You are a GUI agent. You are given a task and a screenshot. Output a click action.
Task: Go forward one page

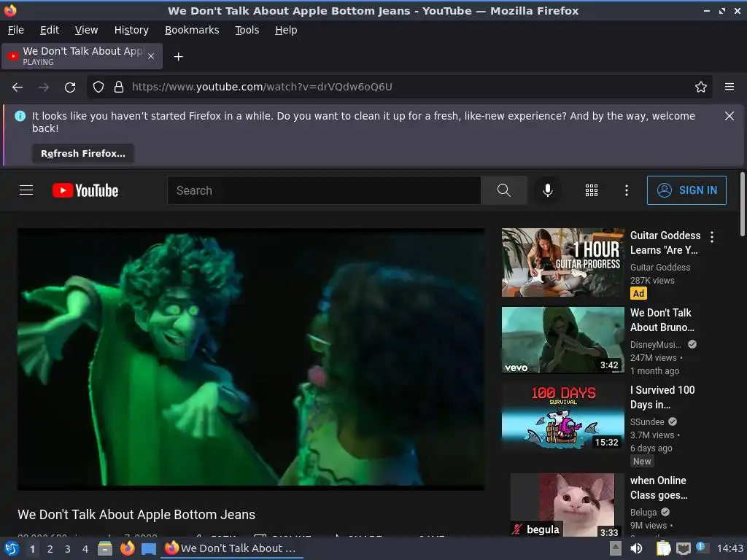pyautogui.click(x=43, y=87)
